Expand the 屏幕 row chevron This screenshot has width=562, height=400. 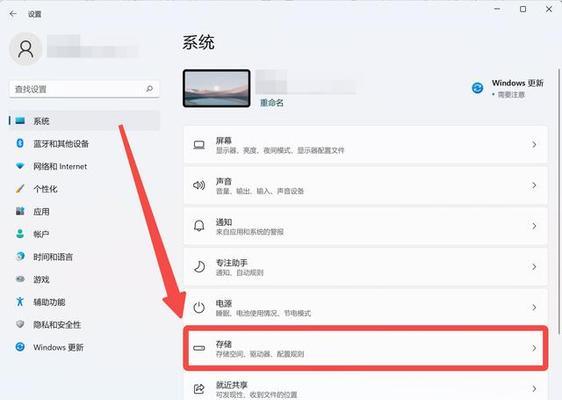tap(534, 145)
